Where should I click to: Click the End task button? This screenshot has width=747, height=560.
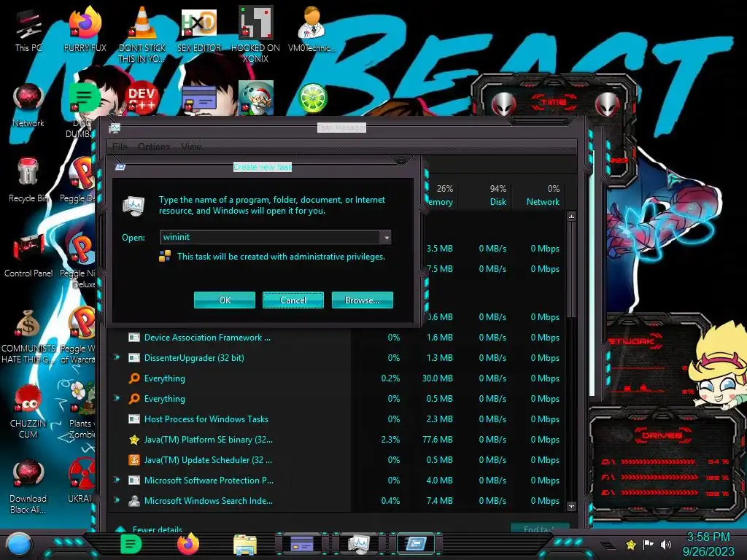pyautogui.click(x=540, y=528)
